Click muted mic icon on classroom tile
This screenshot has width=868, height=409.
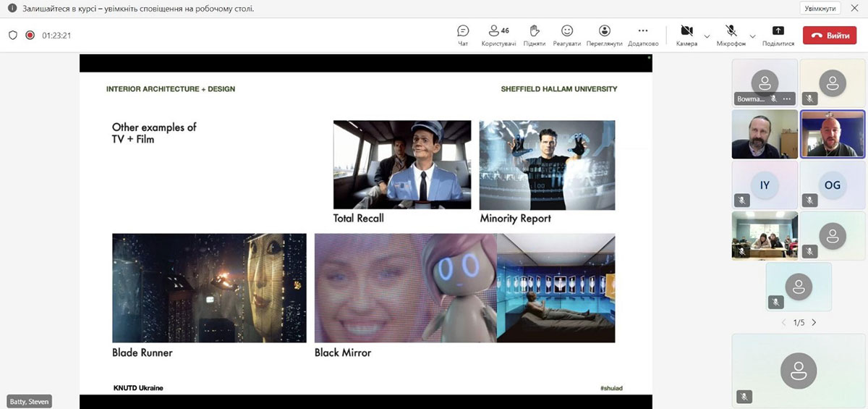click(x=742, y=251)
